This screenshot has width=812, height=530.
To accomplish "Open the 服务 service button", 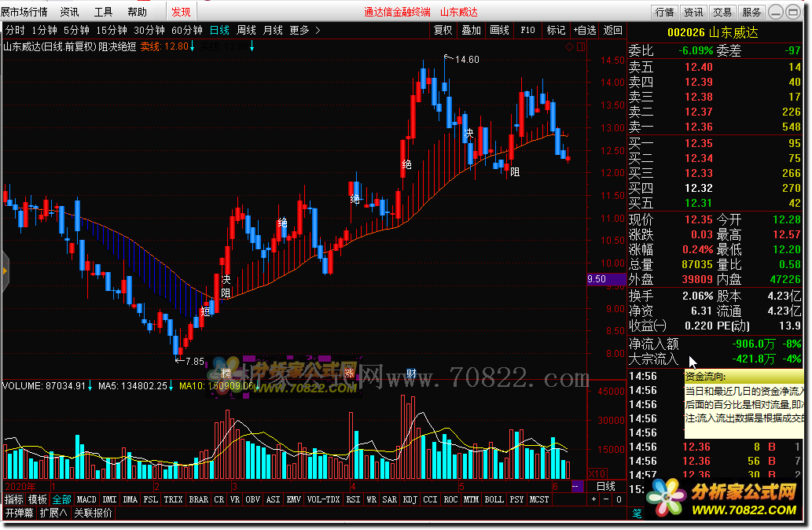I will [x=751, y=12].
